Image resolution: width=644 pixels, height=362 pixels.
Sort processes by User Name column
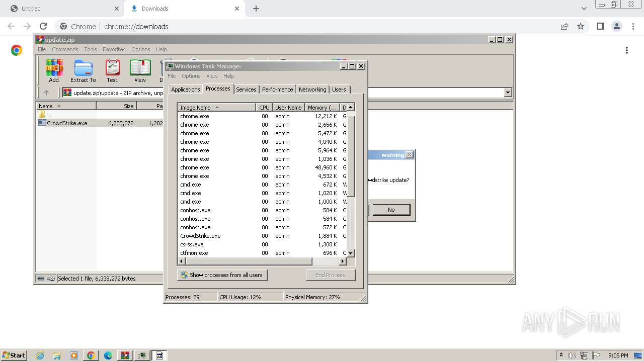point(288,108)
